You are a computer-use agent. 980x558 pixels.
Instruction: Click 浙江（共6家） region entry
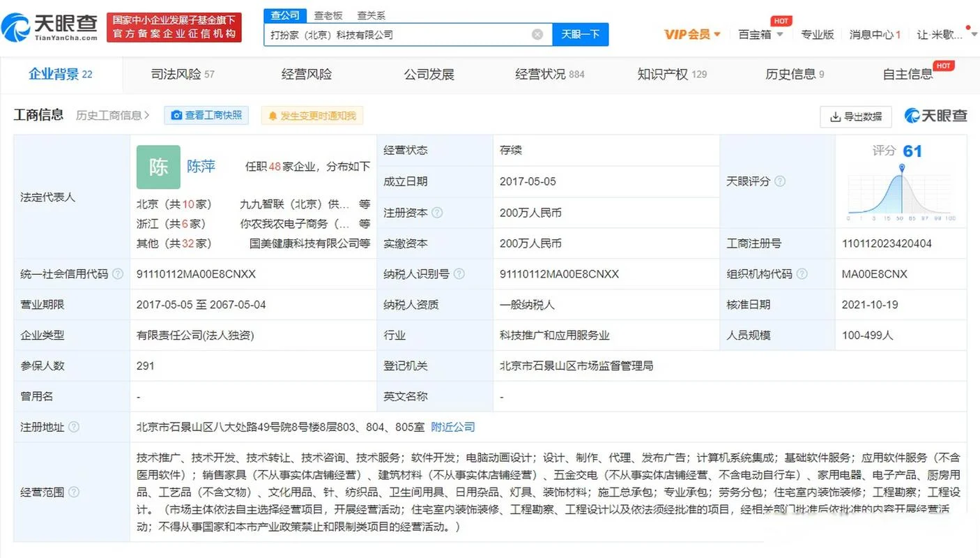[x=171, y=224]
